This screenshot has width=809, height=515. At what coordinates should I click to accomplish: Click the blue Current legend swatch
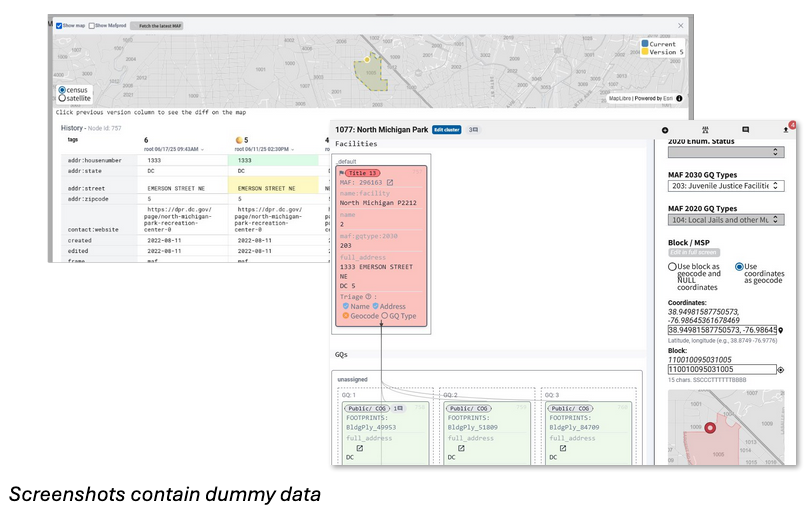[x=644, y=44]
